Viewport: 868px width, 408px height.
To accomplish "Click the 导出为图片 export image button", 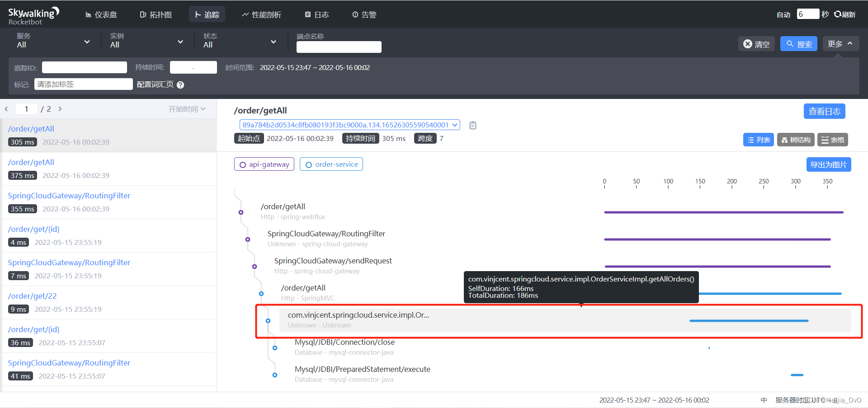I will tap(828, 164).
